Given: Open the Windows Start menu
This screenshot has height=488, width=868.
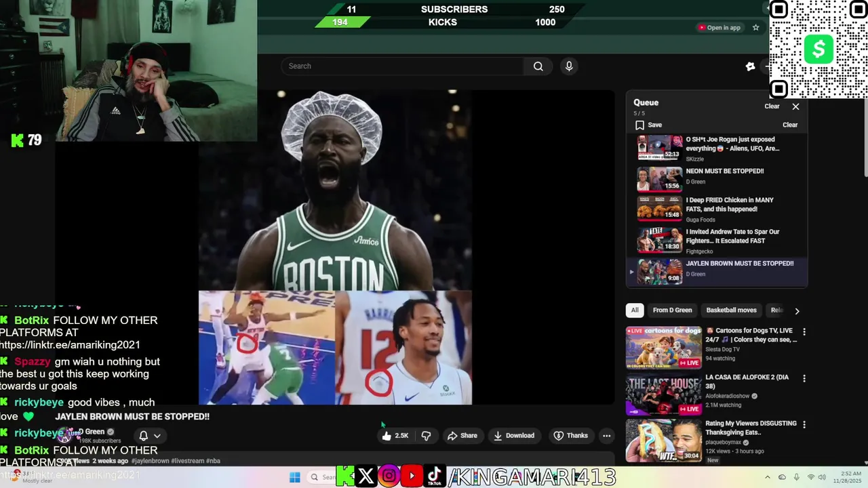Looking at the screenshot, I should 294,477.
